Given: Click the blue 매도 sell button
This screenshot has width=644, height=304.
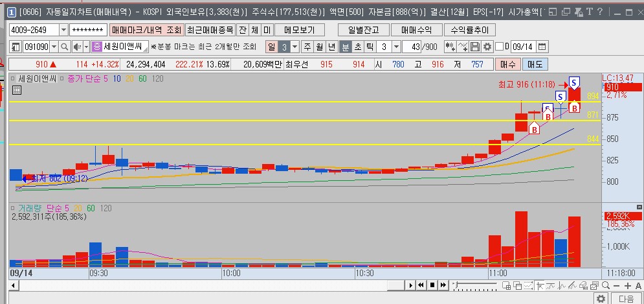Looking at the screenshot, I should [535, 65].
